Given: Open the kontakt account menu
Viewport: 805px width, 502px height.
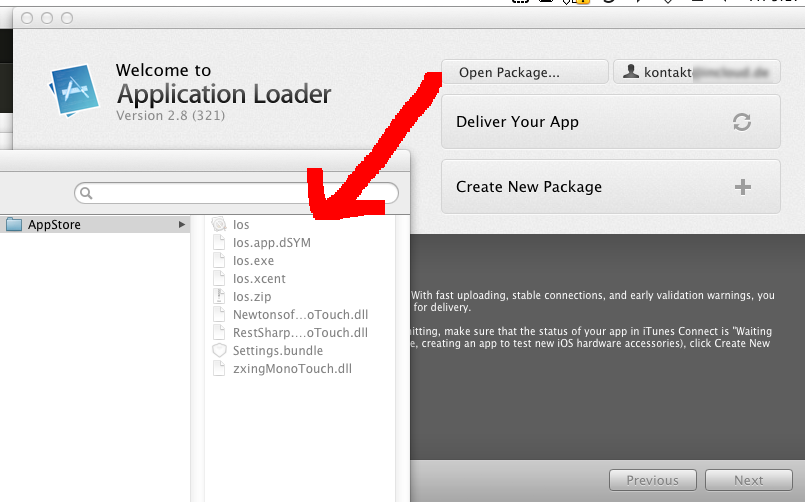Looking at the screenshot, I should pos(696,72).
